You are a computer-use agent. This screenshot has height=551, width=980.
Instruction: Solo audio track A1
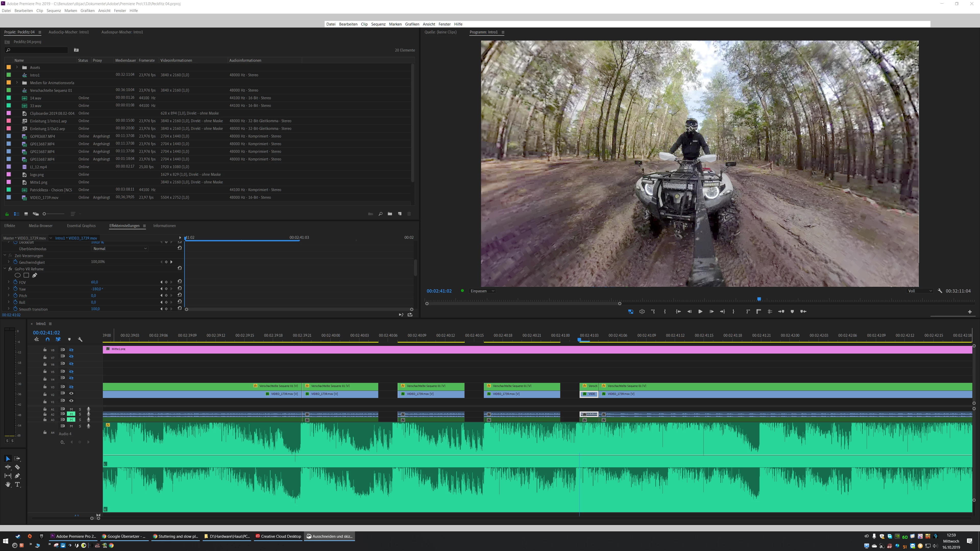(x=80, y=409)
